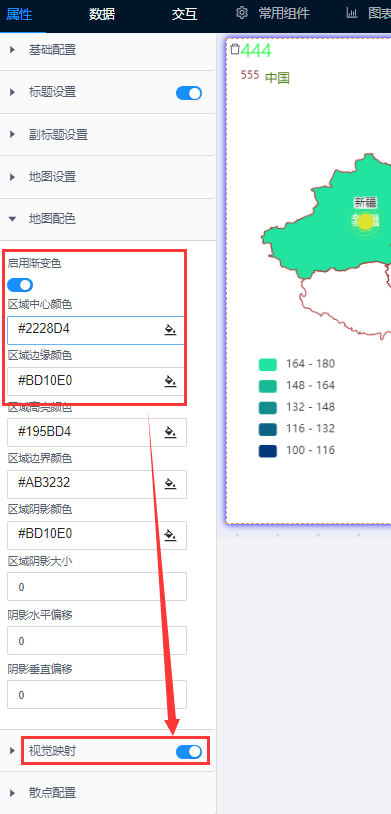Open color picker icon for #195BD4 field
This screenshot has width=391, height=814.
(x=170, y=432)
